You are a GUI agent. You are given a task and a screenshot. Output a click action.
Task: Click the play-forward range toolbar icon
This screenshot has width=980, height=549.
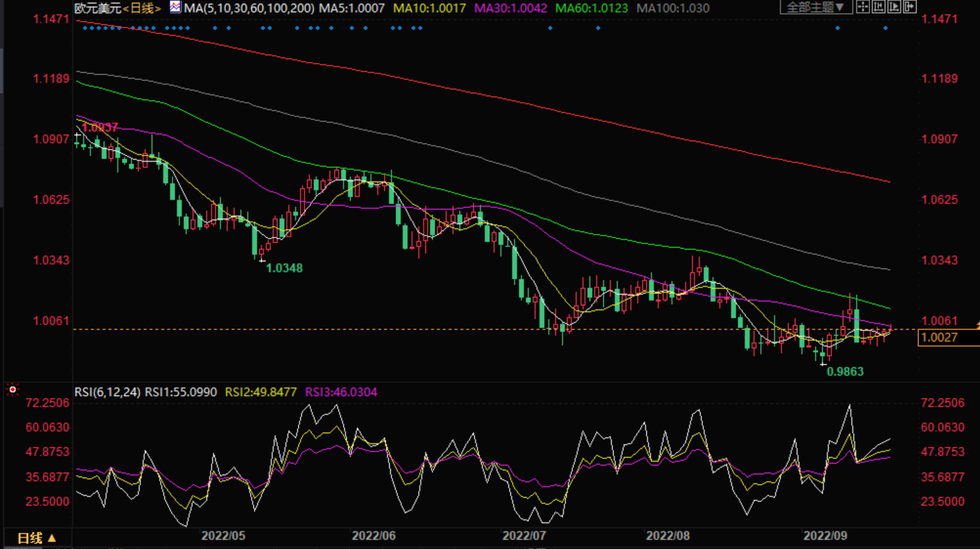click(x=894, y=7)
